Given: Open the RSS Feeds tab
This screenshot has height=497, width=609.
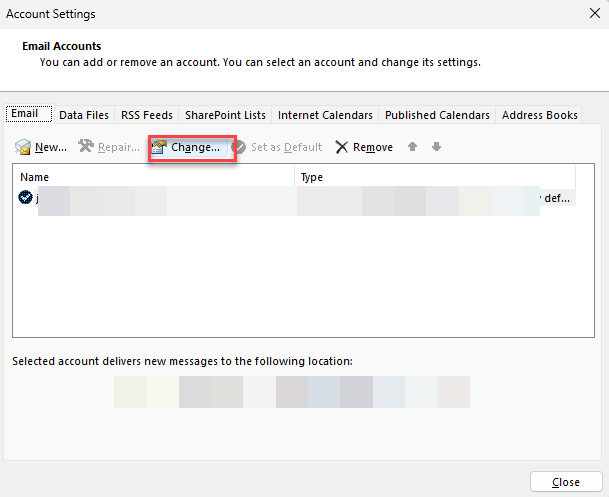Looking at the screenshot, I should point(147,115).
